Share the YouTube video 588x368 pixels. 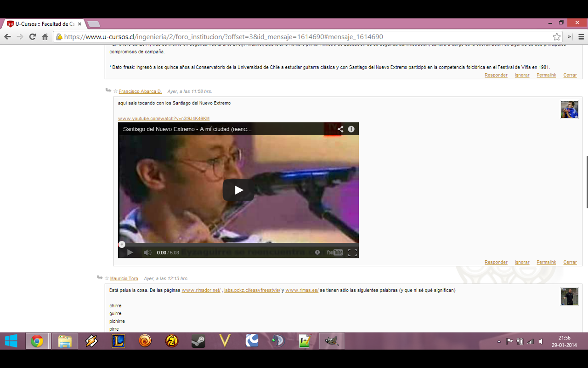pos(340,129)
